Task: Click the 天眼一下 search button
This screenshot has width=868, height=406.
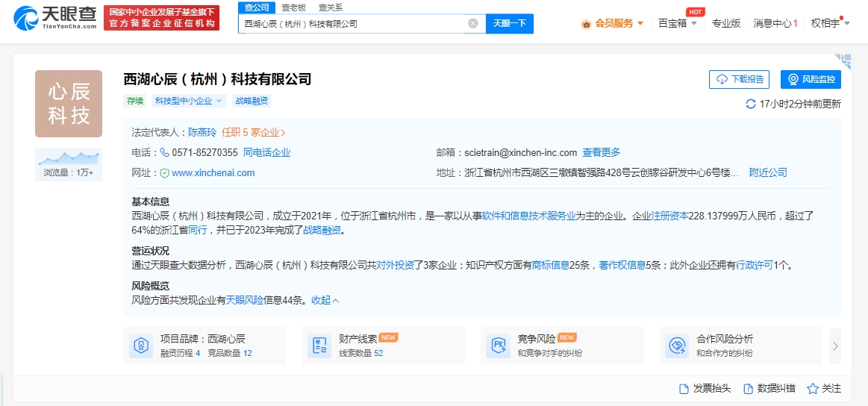Action: click(x=509, y=23)
